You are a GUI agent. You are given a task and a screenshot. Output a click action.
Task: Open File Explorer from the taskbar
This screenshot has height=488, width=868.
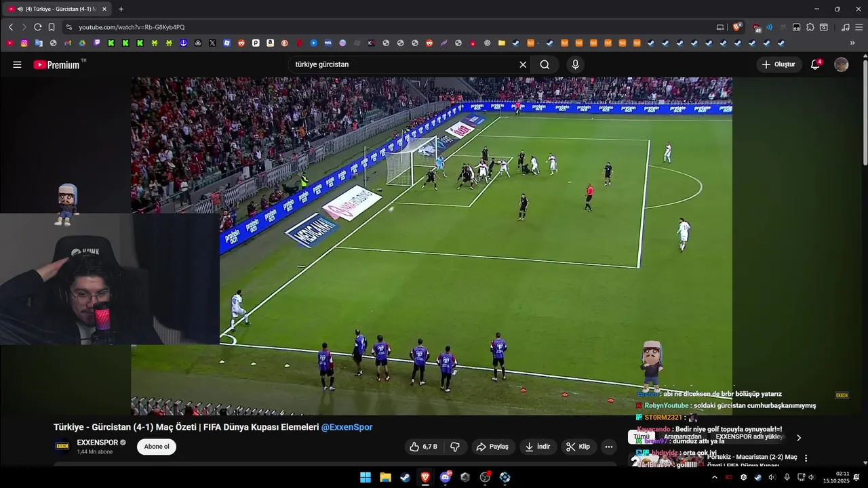tap(385, 477)
